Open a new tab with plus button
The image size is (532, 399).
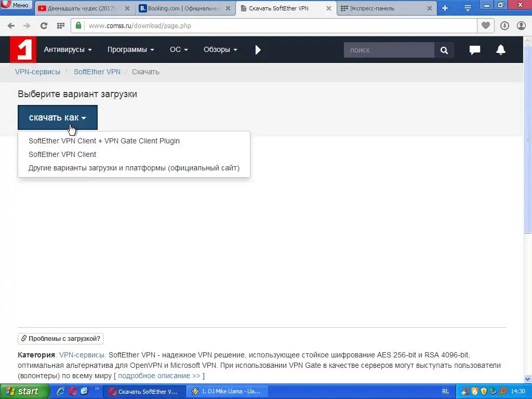(x=445, y=8)
